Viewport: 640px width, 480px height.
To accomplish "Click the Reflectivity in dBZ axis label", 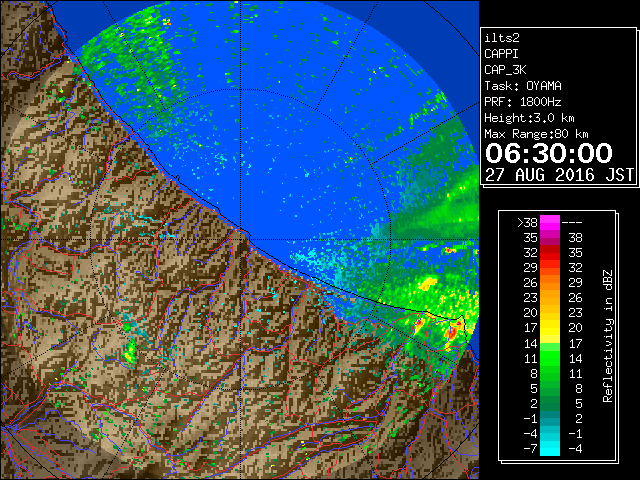I will click(608, 336).
